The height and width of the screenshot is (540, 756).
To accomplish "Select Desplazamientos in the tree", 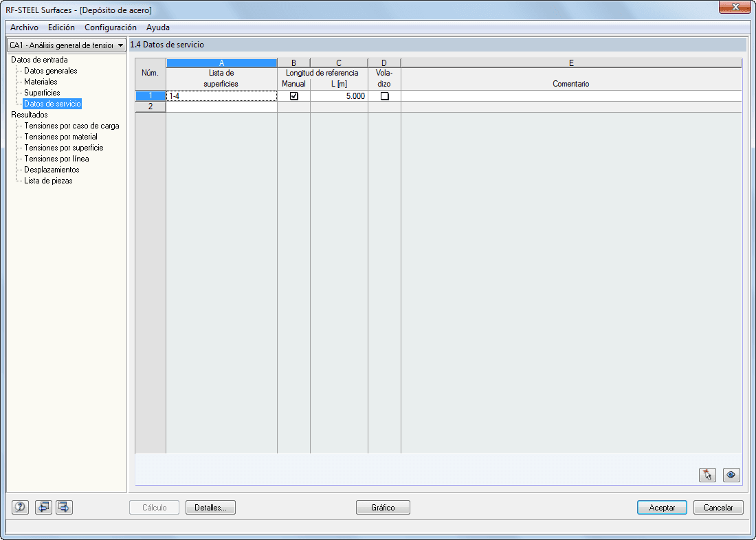I will point(52,170).
